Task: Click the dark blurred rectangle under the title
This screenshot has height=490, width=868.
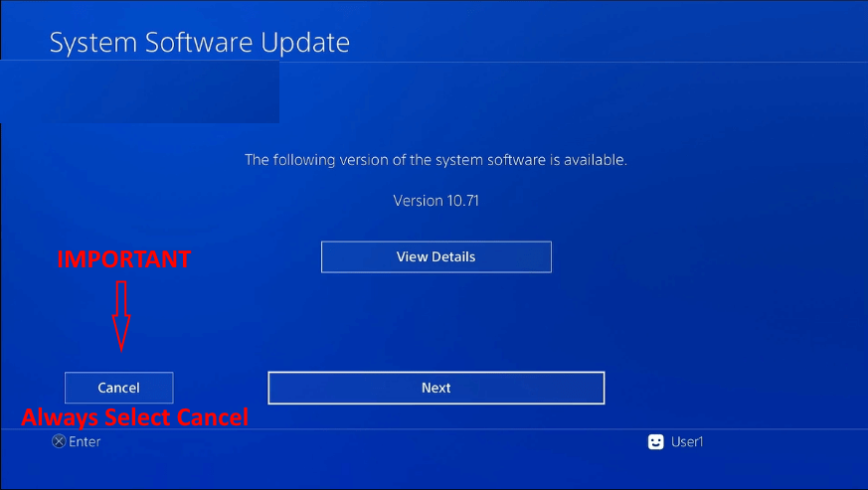Action: (x=139, y=91)
